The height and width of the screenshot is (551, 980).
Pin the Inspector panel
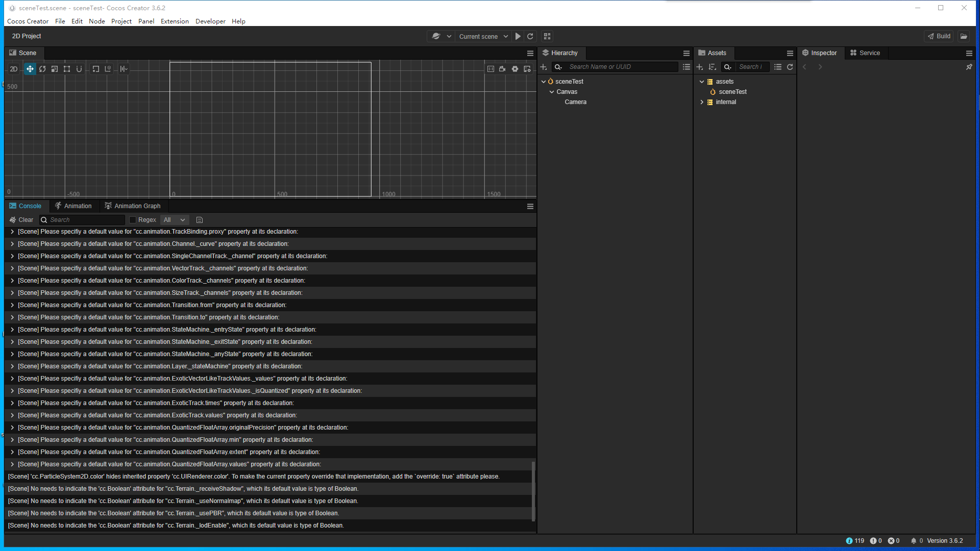[969, 67]
